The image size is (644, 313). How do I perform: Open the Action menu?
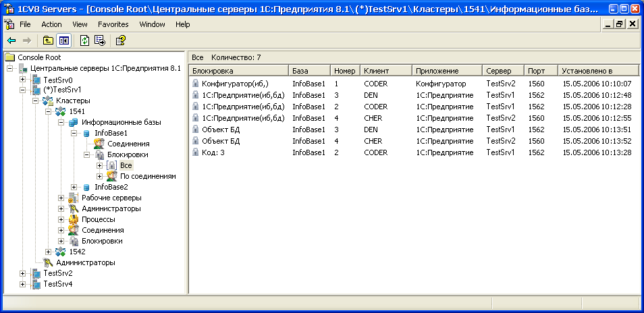[52, 24]
